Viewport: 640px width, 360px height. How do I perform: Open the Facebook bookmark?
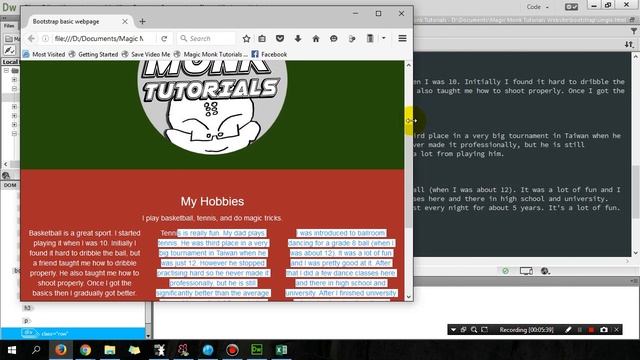click(269, 54)
